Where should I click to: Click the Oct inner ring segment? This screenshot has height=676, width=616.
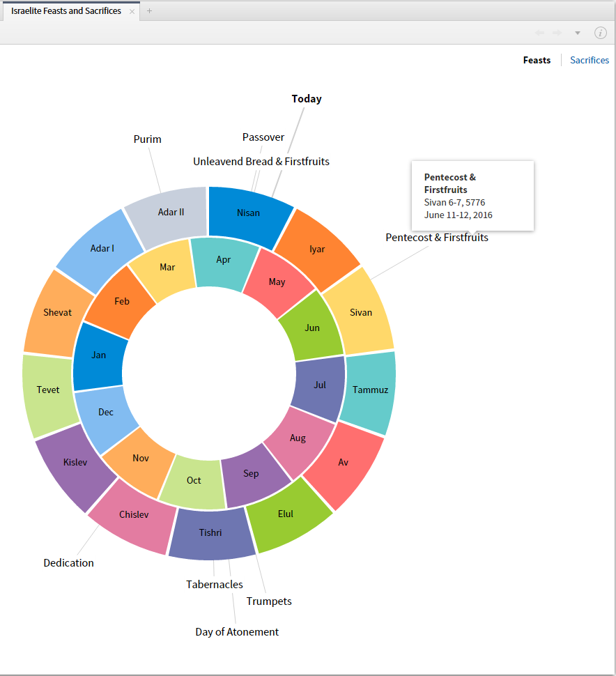(194, 481)
